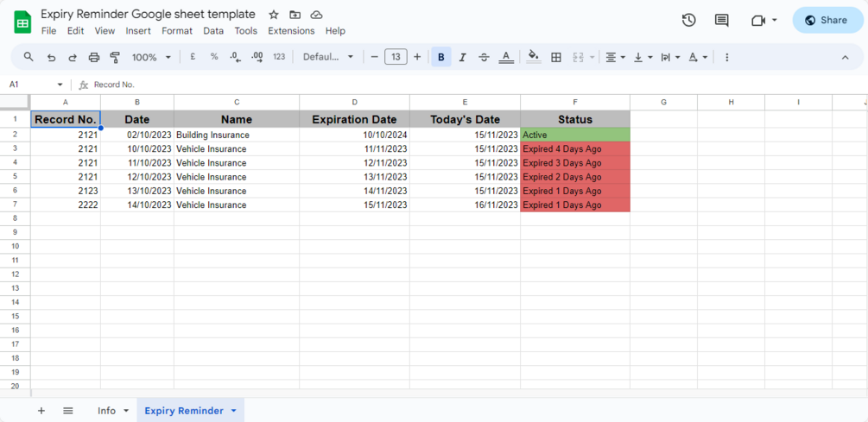Open more toolbar options (three dots)

pos(727,57)
